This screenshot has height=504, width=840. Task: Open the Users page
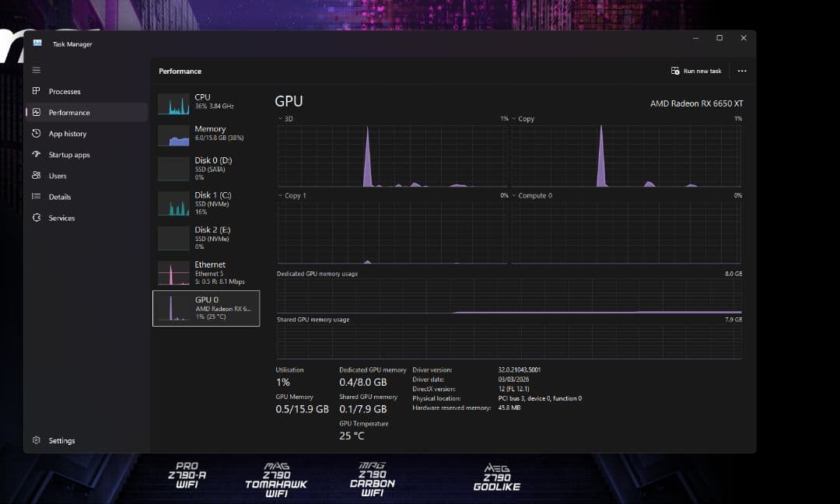point(86,175)
